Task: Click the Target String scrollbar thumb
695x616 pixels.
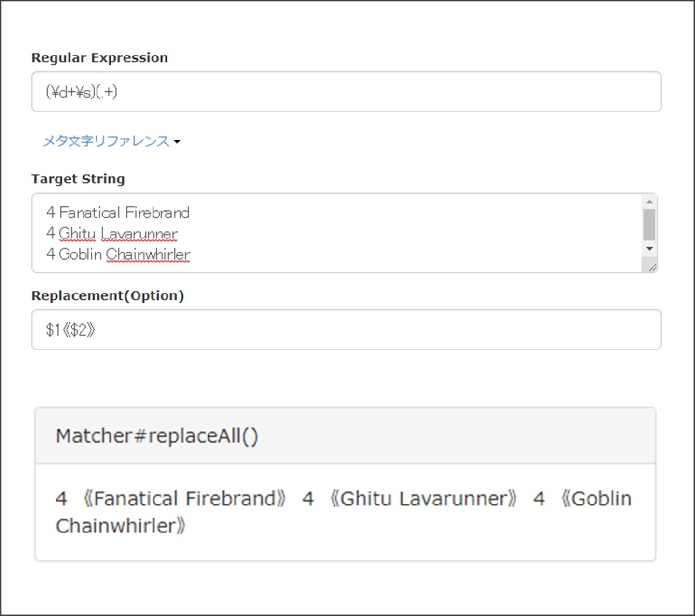Action: [x=649, y=224]
